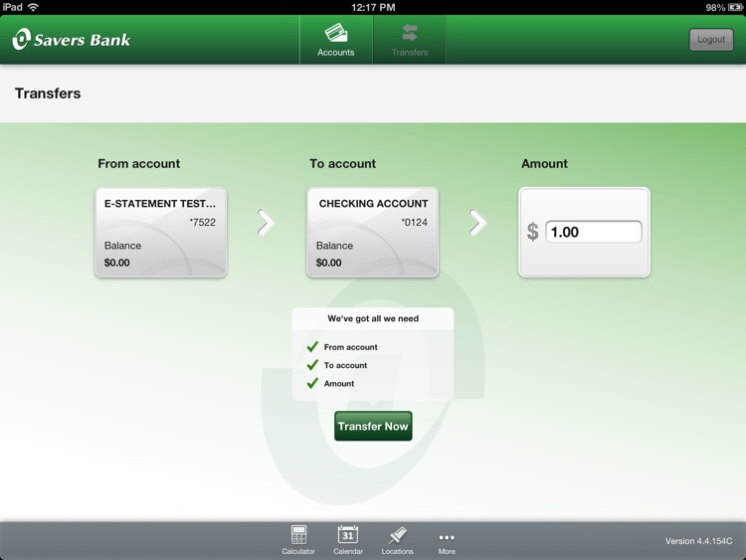Click the Version 4.4.154C label
746x560 pixels.
point(698,541)
